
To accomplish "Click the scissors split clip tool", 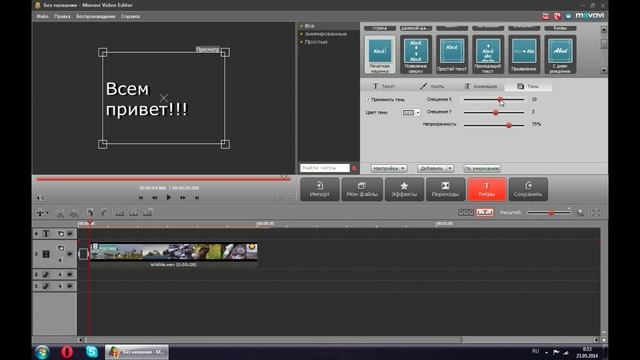I will click(60, 213).
